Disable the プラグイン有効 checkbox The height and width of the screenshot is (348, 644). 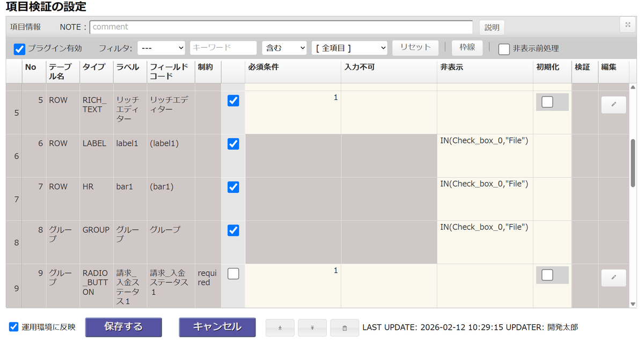click(20, 49)
